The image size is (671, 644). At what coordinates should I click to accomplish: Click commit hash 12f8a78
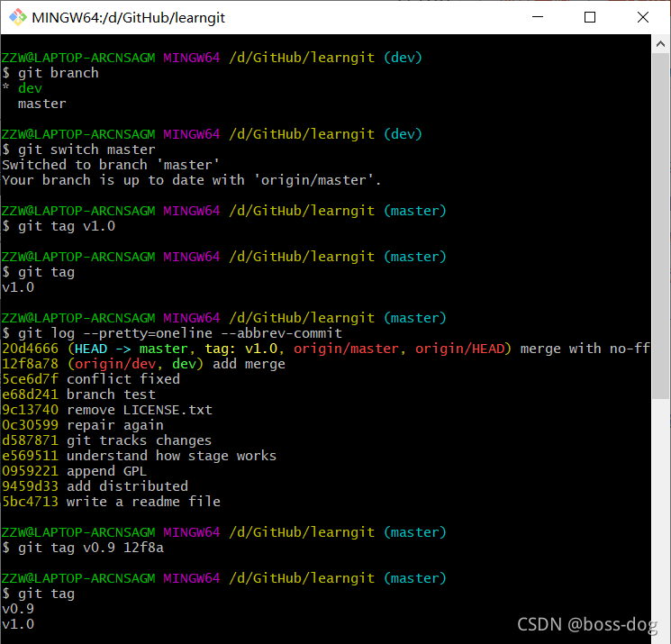coord(30,364)
